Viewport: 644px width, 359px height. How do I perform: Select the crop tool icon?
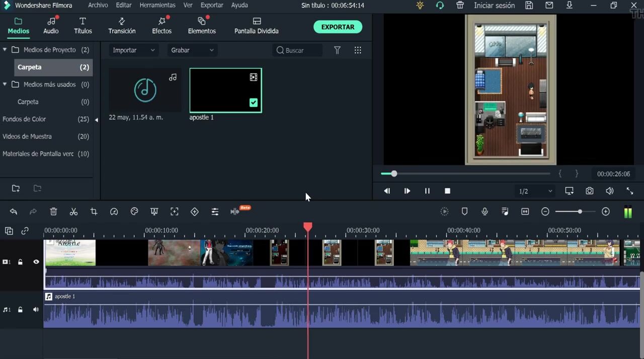94,212
